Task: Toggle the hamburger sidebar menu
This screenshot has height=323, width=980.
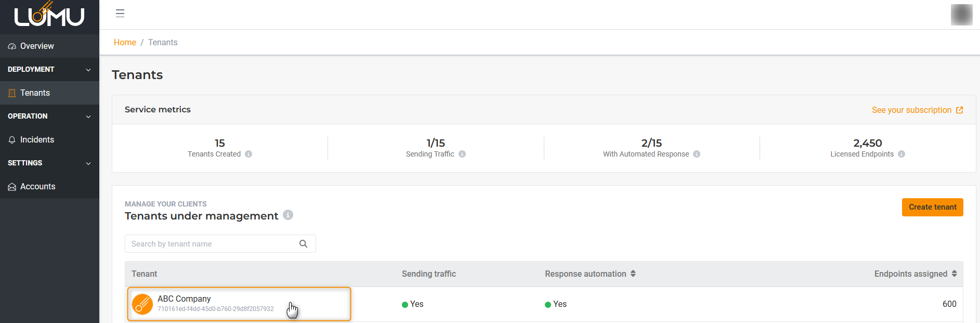Action: pos(120,14)
